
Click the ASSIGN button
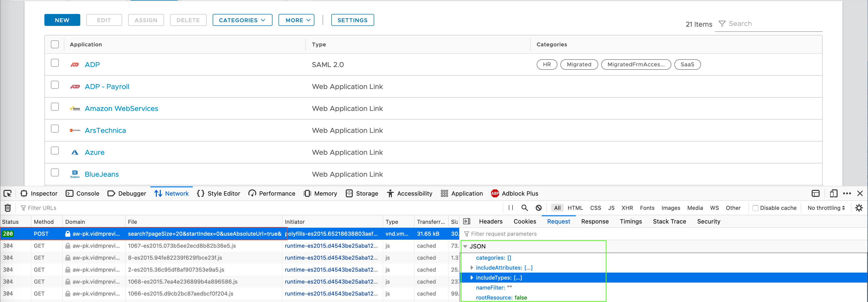(146, 20)
